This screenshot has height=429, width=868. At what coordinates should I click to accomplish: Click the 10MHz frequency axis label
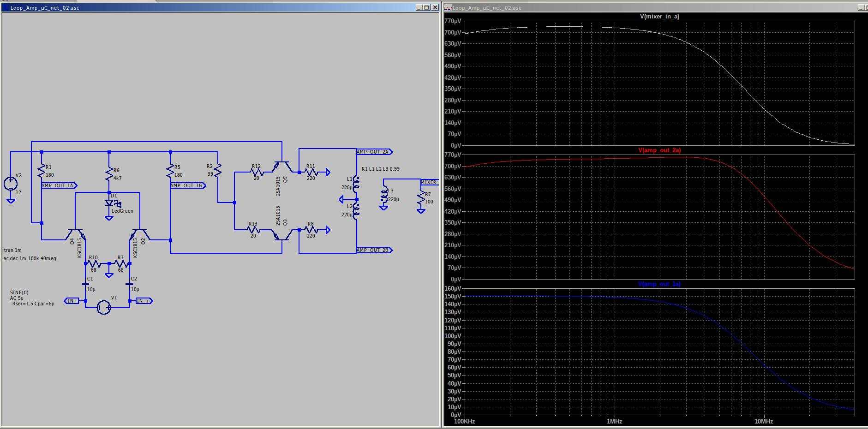click(x=764, y=421)
